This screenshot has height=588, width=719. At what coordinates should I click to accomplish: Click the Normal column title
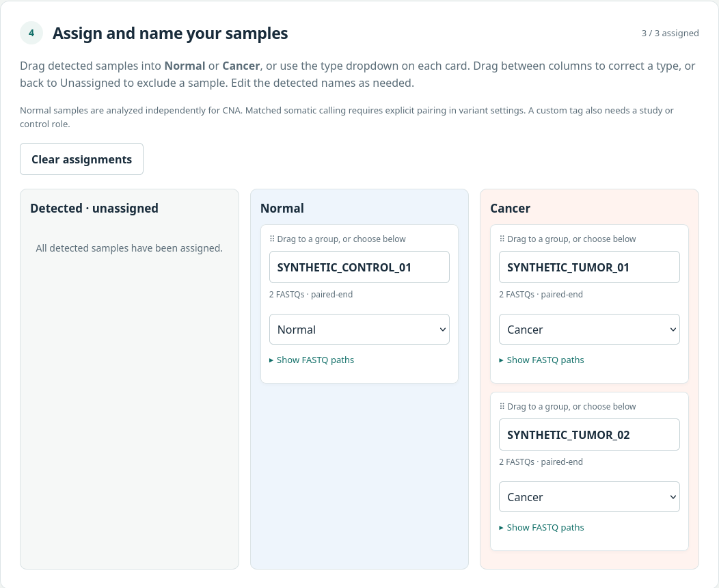click(x=282, y=209)
